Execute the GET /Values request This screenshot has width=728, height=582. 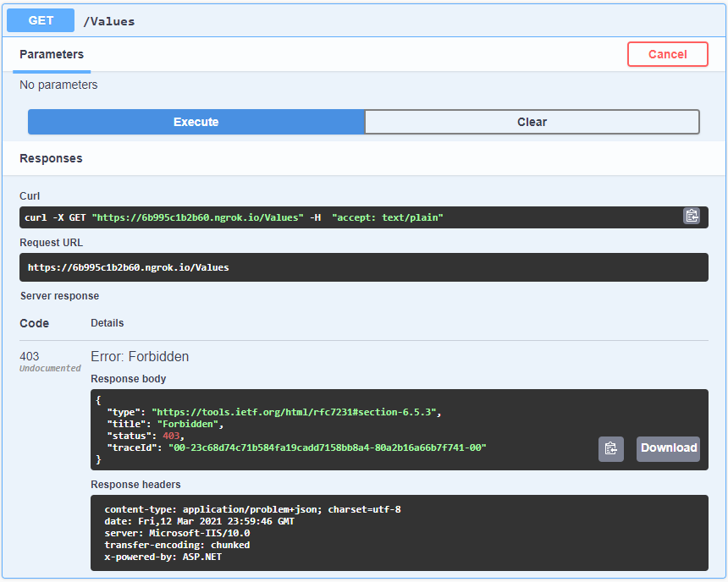click(x=196, y=122)
